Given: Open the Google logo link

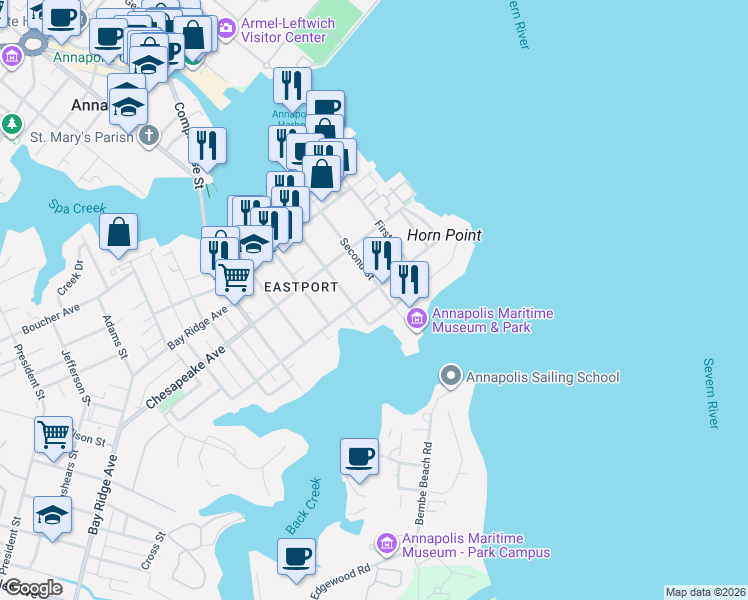Looking at the screenshot, I should tap(32, 589).
